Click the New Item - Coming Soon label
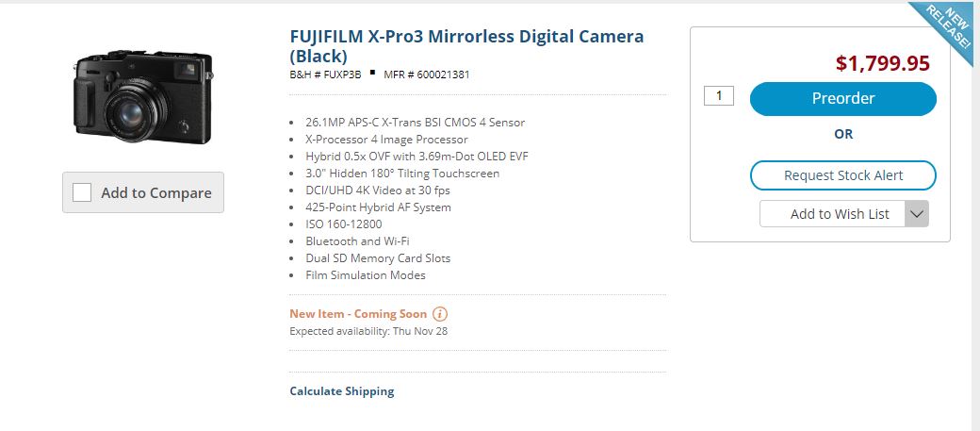Image resolution: width=980 pixels, height=431 pixels. tap(358, 314)
